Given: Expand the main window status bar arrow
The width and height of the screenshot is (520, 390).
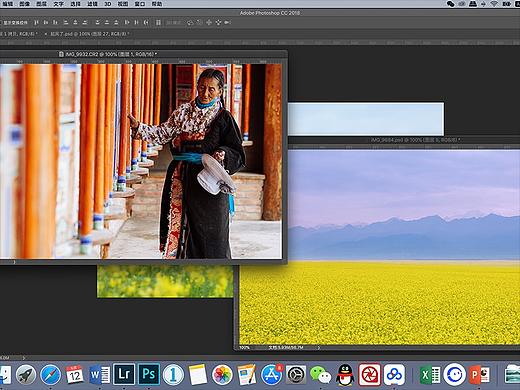Looking at the screenshot, I should point(23,358).
